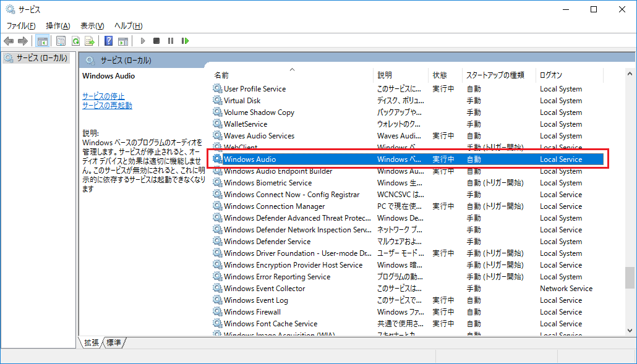
Task: Open the ヘルプ(H) menu
Action: point(129,26)
